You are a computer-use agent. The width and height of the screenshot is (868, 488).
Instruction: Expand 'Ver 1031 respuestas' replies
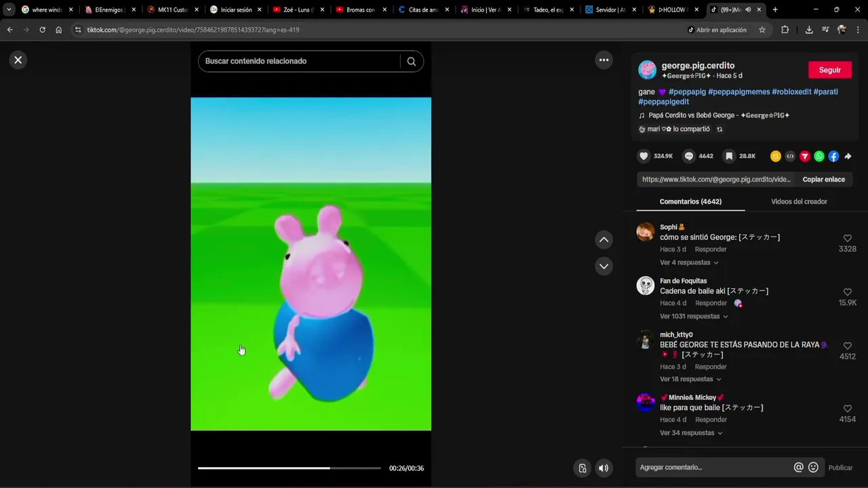[694, 316]
